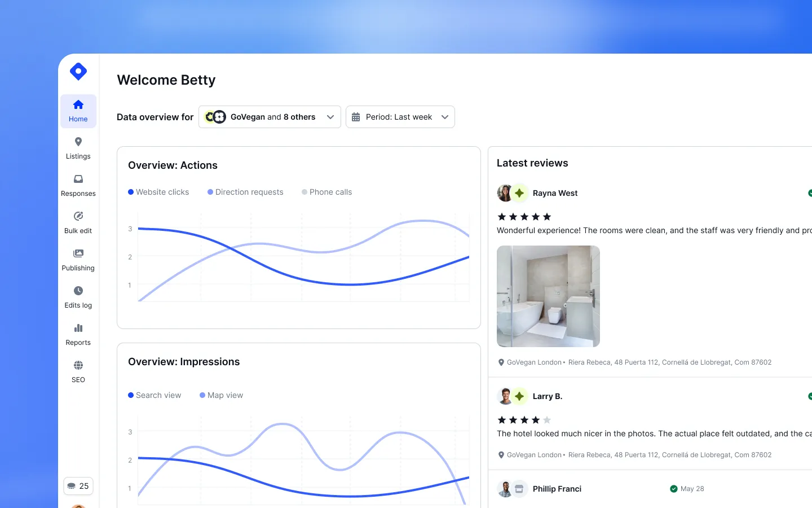View the Edits log
Viewport: 812px width, 508px height.
[x=78, y=297]
